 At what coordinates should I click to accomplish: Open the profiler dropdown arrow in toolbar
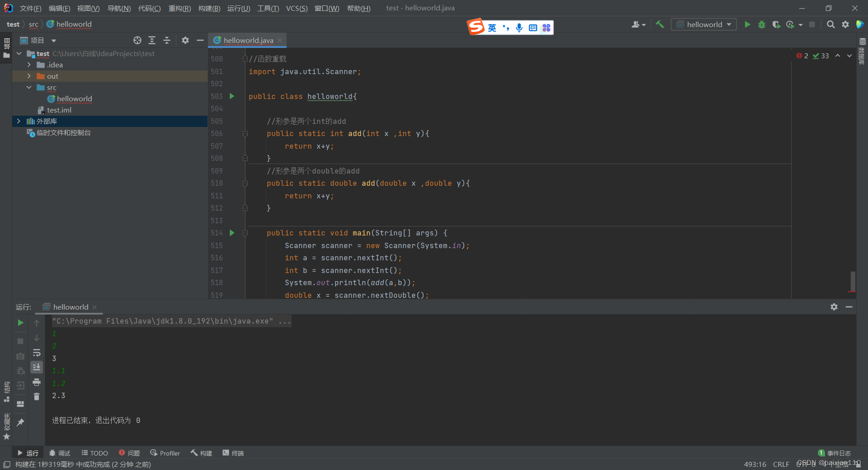pos(800,25)
